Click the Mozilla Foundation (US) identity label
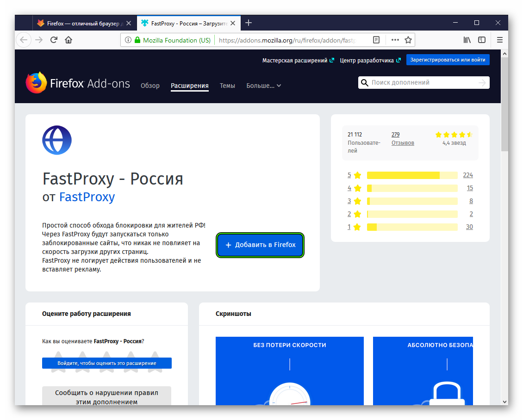Screen dimensions: 523x420 [x=177, y=40]
